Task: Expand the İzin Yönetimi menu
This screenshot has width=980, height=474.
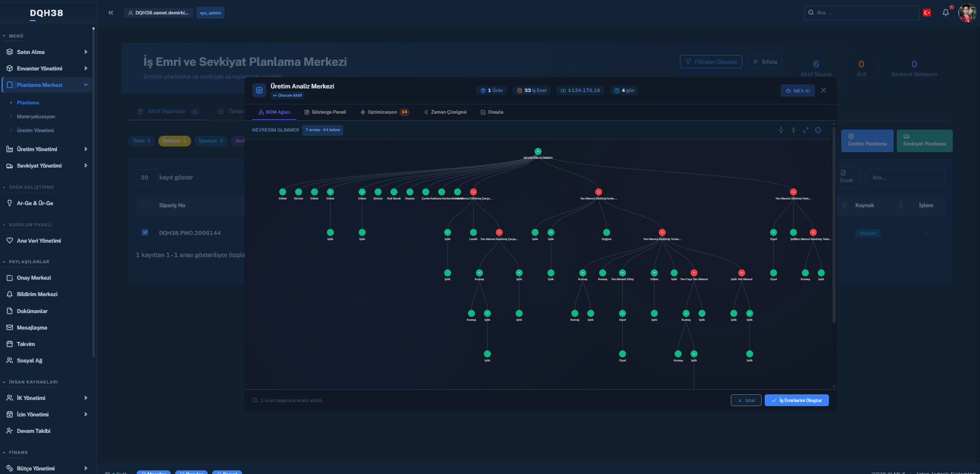Action: (x=47, y=414)
